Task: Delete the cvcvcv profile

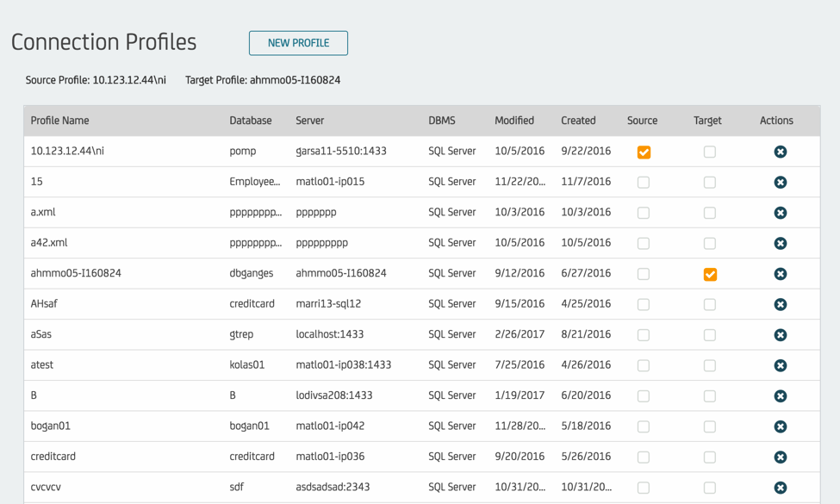Action: point(780,488)
